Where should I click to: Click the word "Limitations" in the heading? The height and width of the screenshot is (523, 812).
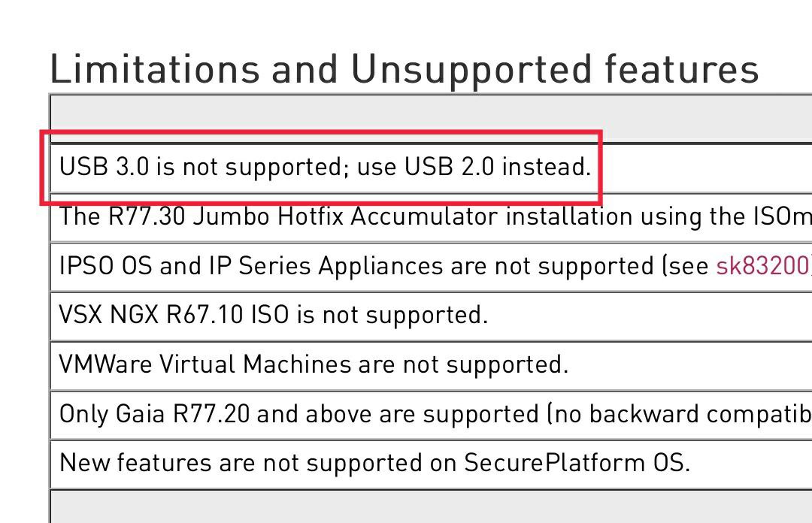(154, 69)
